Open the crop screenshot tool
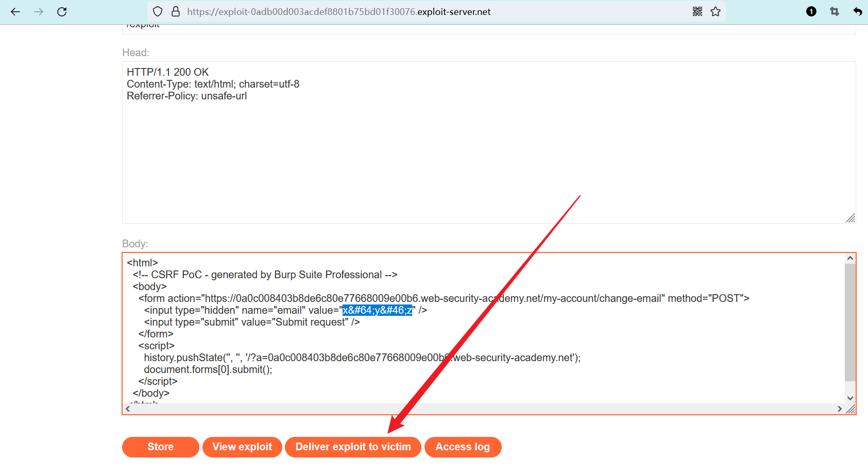This screenshot has width=868, height=475. click(835, 11)
